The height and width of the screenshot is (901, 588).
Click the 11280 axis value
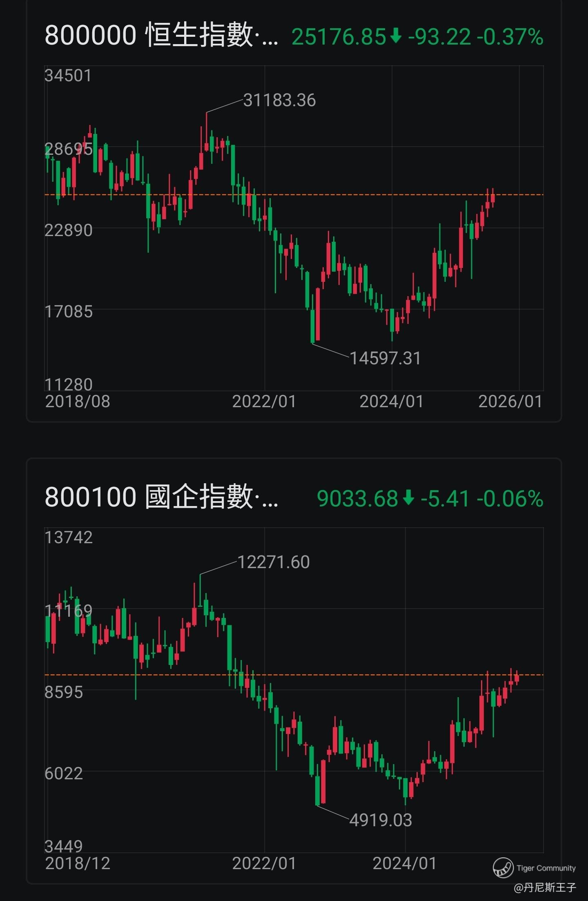pos(69,385)
